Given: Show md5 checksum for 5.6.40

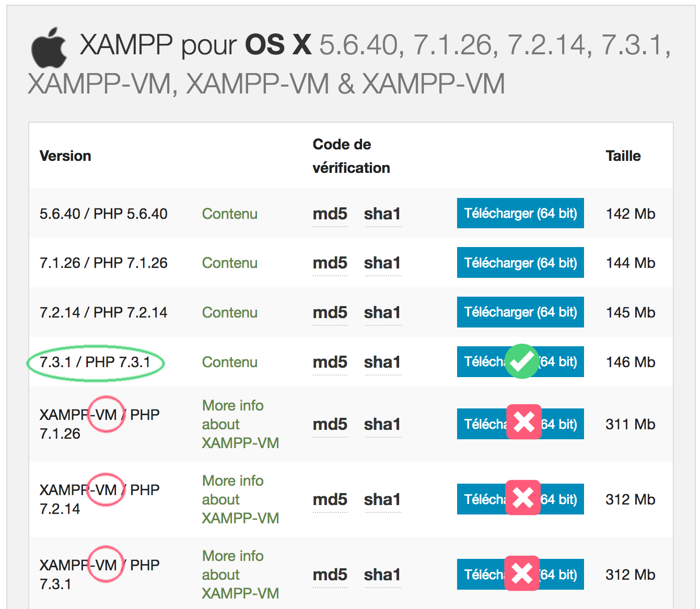Looking at the screenshot, I should click(x=330, y=214).
